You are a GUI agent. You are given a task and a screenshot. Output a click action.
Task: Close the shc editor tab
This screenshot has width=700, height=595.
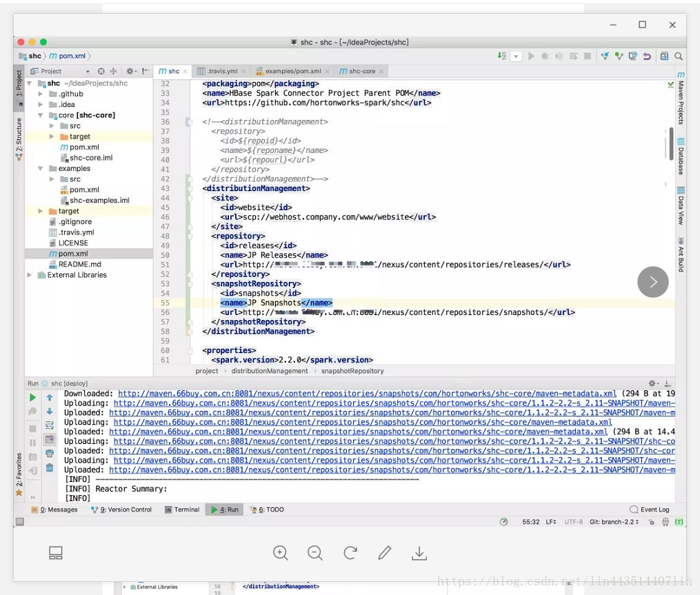pyautogui.click(x=186, y=72)
